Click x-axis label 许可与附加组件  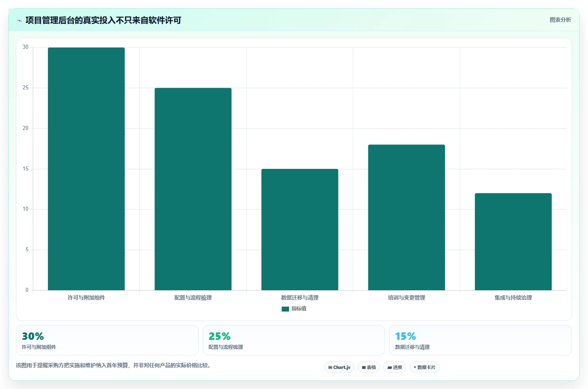[86, 298]
